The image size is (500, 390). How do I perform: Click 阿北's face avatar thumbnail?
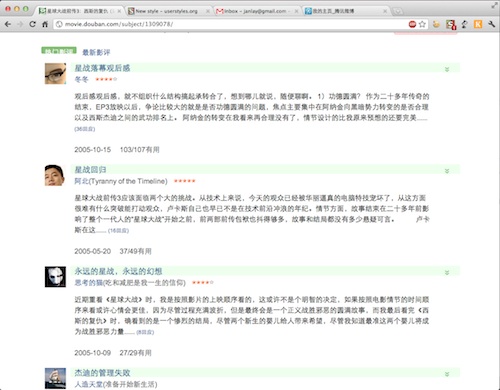(x=55, y=175)
